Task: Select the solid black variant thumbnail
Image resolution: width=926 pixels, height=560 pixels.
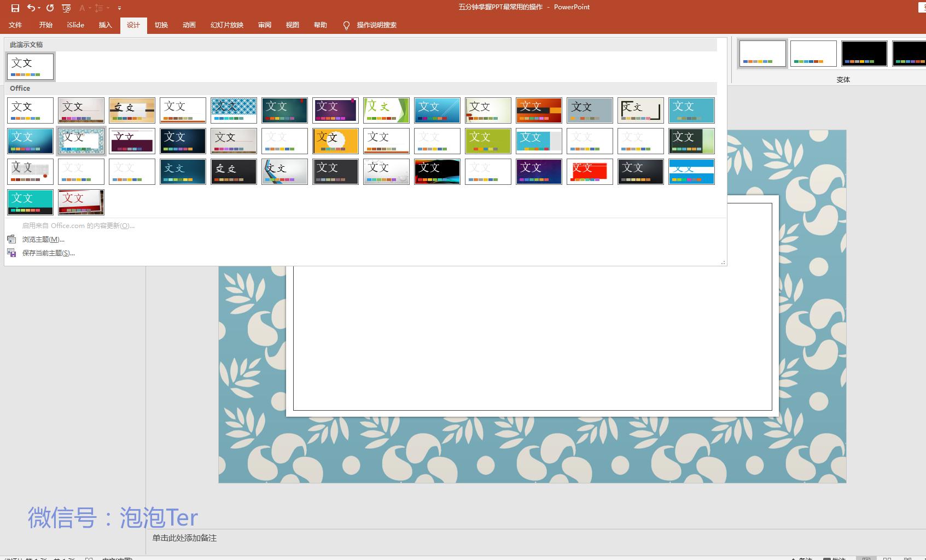Action: [864, 53]
